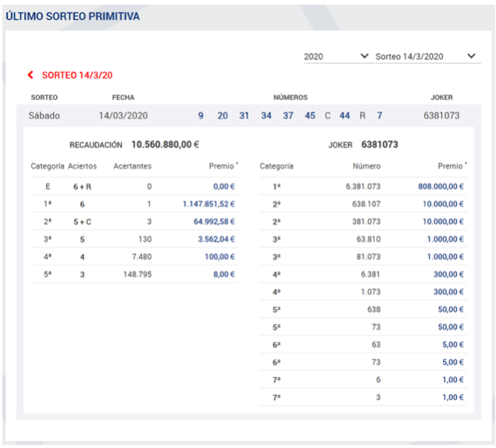Click the acertantes value 130
The width and height of the screenshot is (496, 448).
point(145,240)
